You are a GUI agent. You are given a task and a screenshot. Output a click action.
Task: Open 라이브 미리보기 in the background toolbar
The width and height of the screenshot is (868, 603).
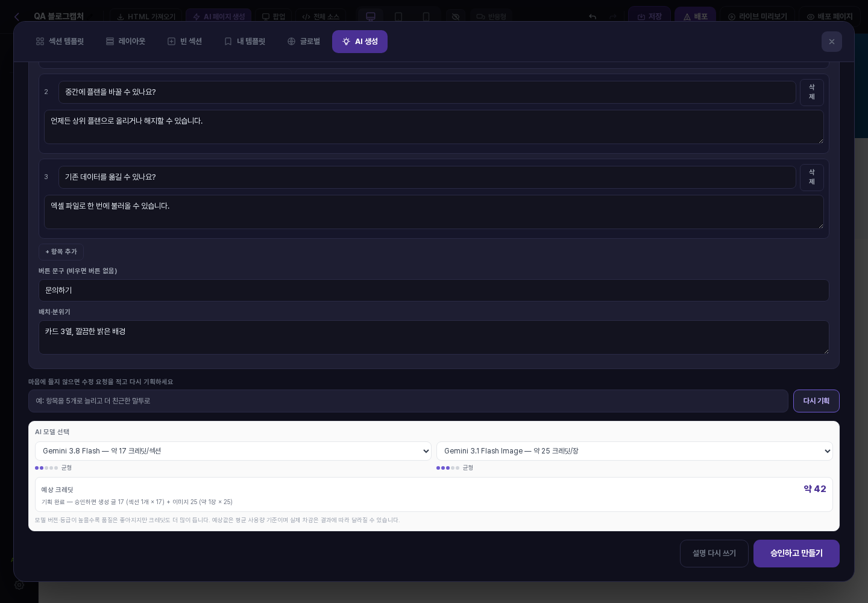point(757,17)
